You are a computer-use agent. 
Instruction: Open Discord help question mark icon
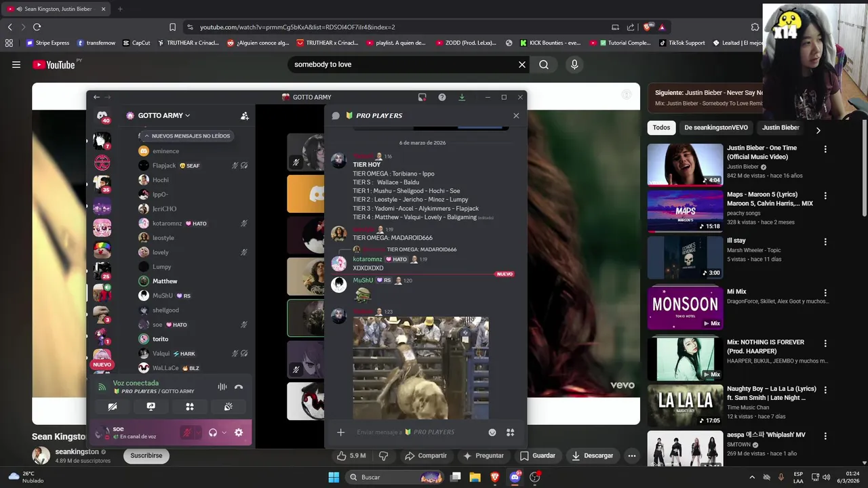[442, 97]
